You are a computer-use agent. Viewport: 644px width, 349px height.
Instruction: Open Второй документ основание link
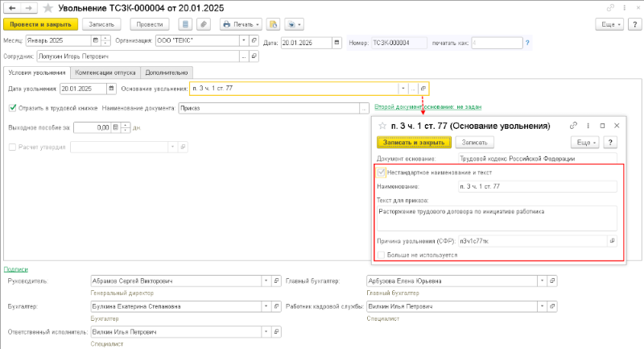tap(428, 107)
